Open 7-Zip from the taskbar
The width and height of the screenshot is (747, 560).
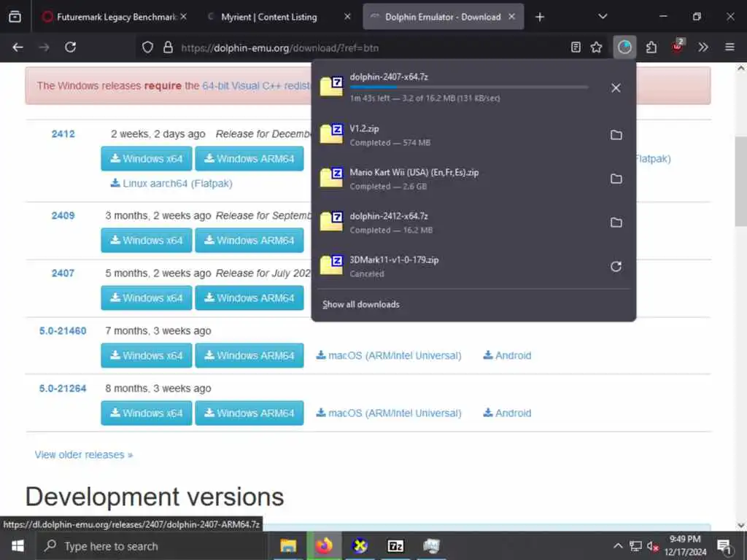(x=395, y=545)
